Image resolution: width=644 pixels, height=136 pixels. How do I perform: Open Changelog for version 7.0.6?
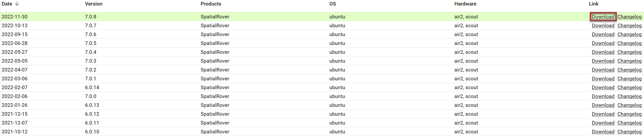629,34
